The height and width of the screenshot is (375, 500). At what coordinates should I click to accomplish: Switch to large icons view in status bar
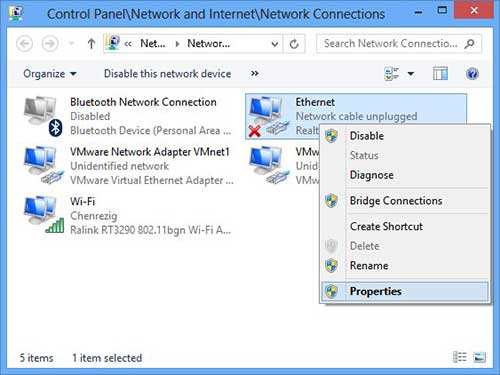pyautogui.click(x=479, y=357)
